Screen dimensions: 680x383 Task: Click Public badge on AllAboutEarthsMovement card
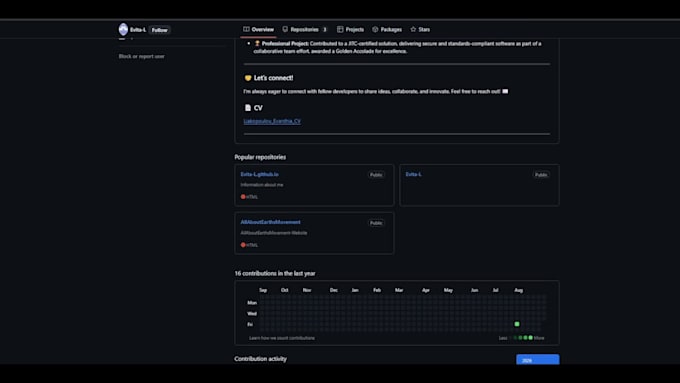(x=376, y=223)
